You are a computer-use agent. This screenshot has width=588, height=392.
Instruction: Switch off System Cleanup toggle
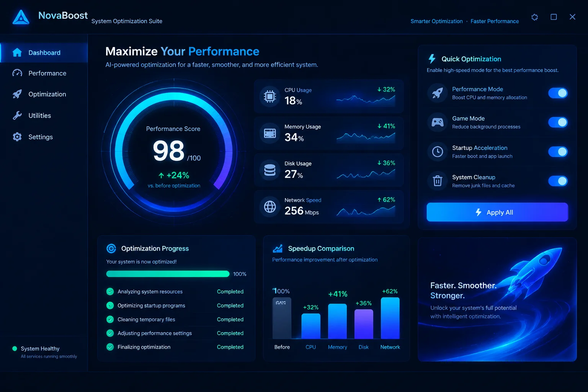558,181
